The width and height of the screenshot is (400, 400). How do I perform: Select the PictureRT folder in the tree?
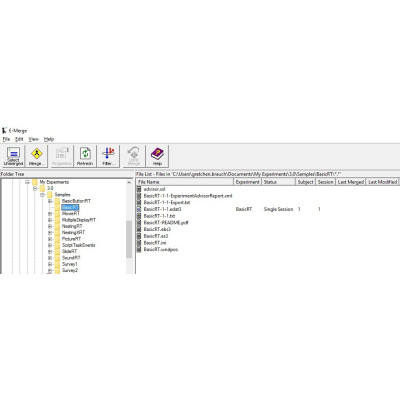[x=71, y=239]
